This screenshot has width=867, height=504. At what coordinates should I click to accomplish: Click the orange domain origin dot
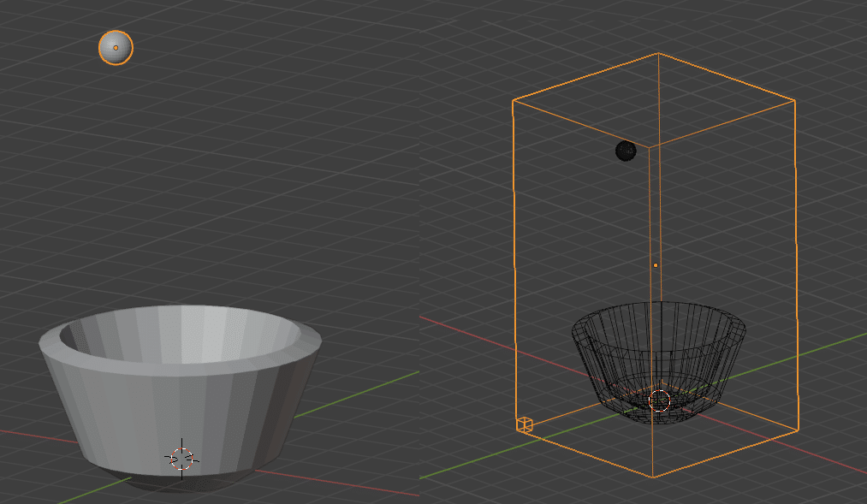(x=656, y=265)
